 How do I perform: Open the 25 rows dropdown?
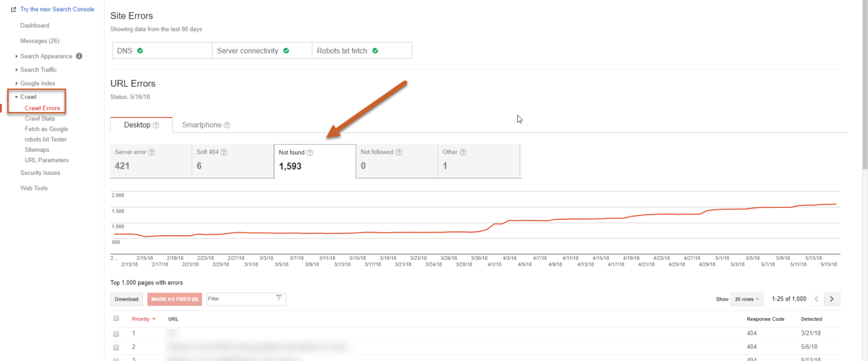pyautogui.click(x=746, y=299)
